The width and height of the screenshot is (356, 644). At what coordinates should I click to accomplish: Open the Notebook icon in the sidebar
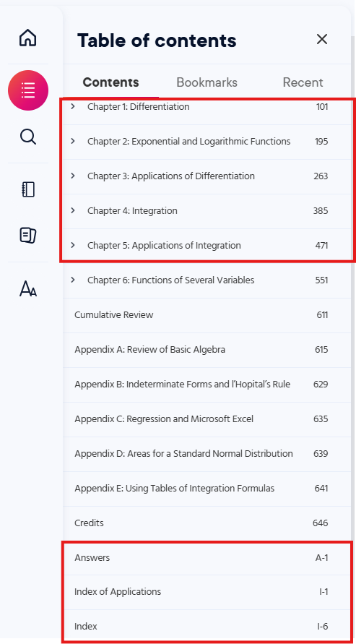point(28,189)
